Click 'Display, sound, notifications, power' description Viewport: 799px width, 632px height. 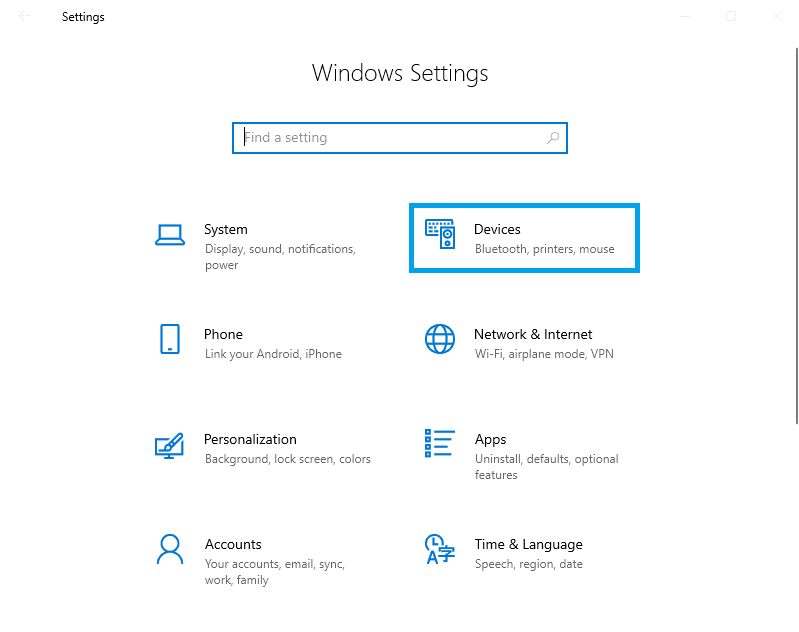tap(280, 257)
